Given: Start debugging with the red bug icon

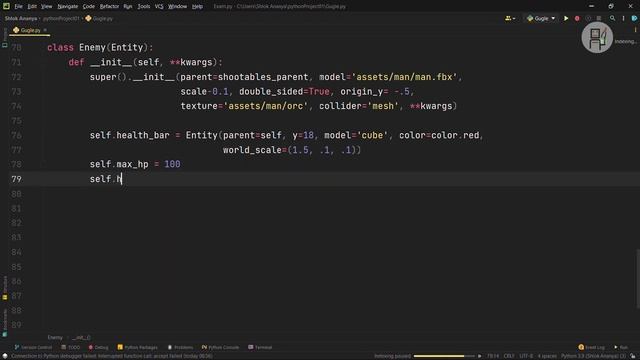Looking at the screenshot, I should click(577, 18).
